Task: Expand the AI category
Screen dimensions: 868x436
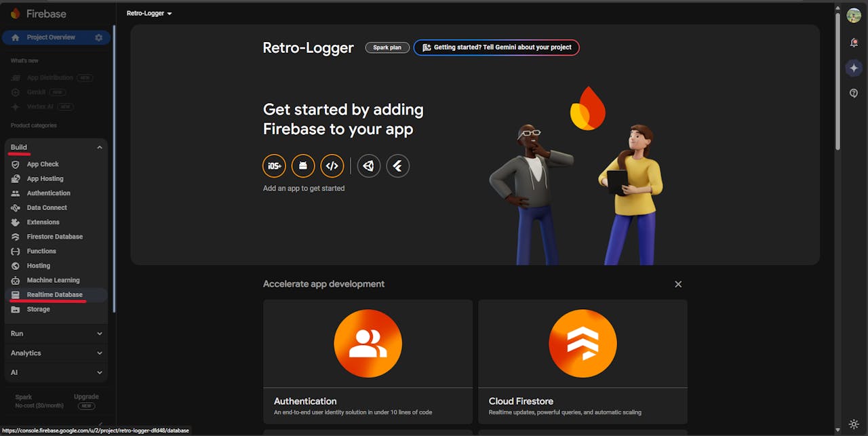Action: pos(56,372)
